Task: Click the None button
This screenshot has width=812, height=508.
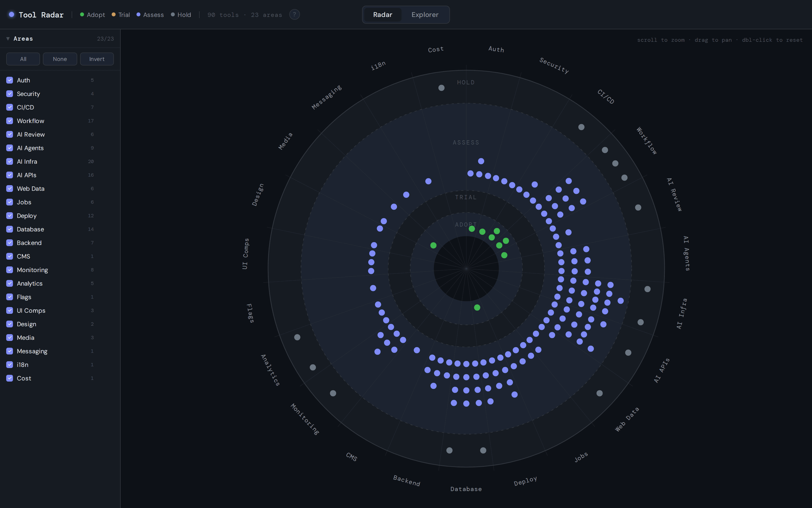Action: point(60,59)
